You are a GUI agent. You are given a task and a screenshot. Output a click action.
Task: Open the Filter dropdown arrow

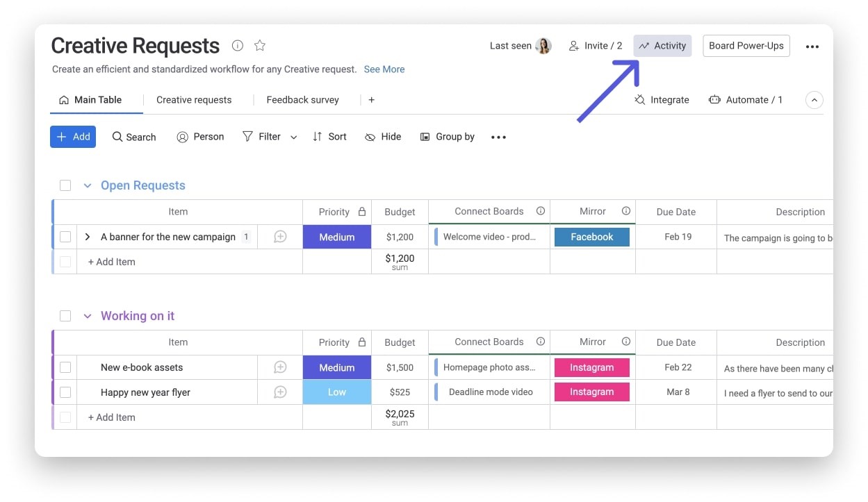(x=293, y=137)
